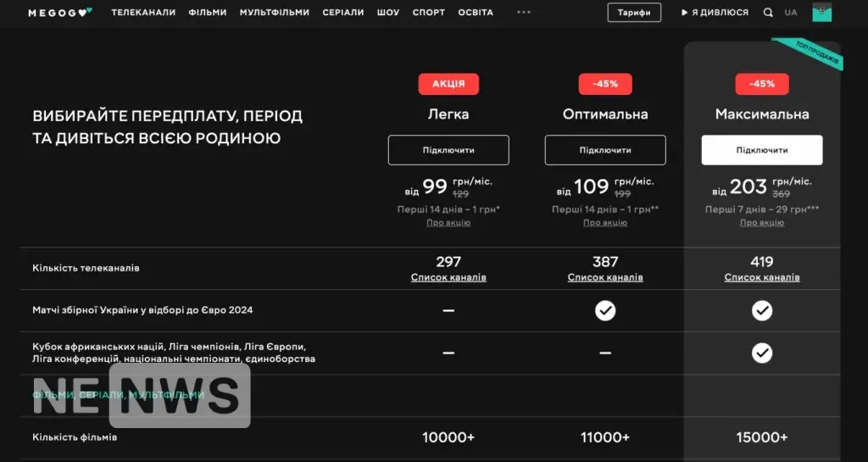
Task: Click checkmark for Optimalna Euro 2024 matches
Action: point(605,310)
